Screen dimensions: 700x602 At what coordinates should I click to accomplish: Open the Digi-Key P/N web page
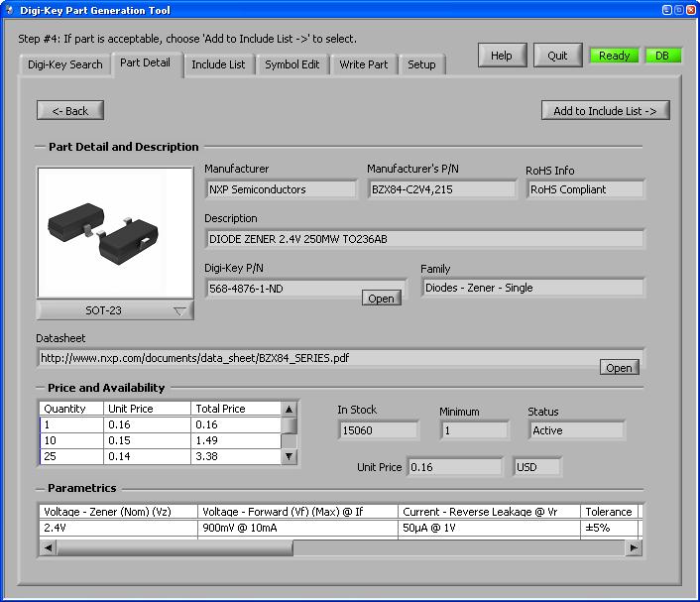tap(382, 299)
